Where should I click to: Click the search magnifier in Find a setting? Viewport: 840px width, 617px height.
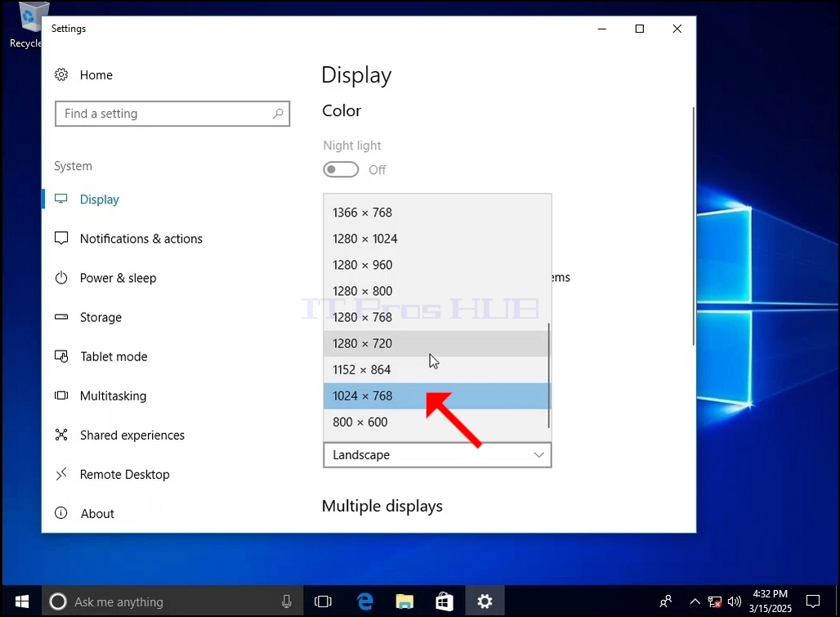278,114
